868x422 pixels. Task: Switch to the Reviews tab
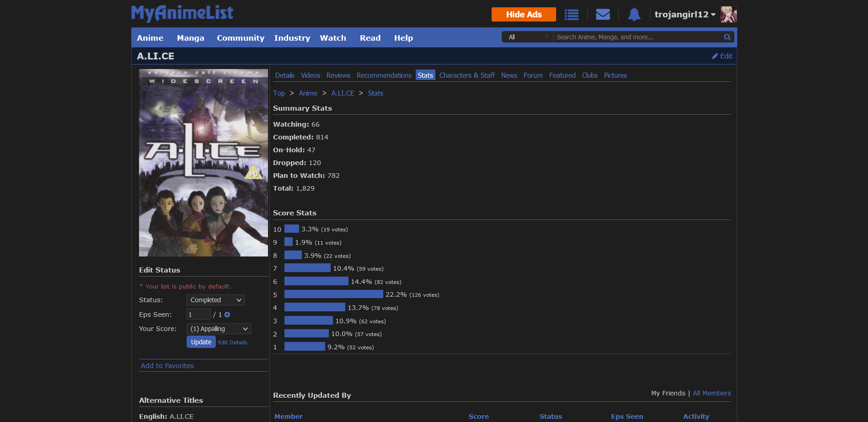[338, 75]
